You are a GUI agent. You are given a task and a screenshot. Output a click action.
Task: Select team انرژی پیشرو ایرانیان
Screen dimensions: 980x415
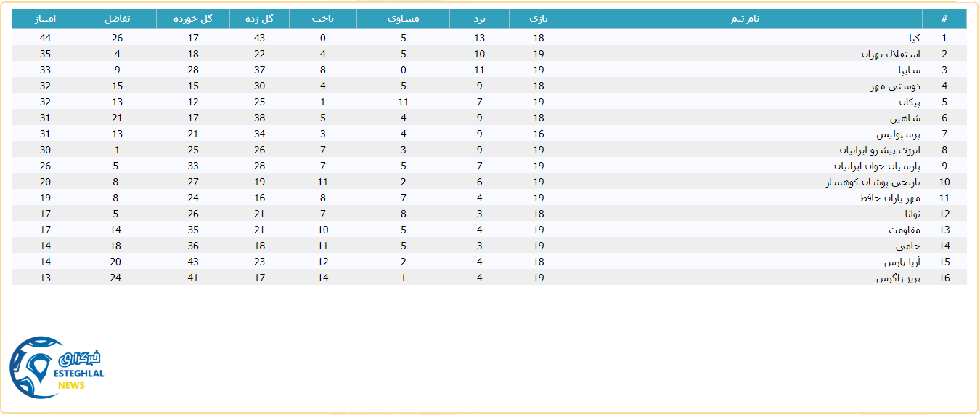pos(880,150)
